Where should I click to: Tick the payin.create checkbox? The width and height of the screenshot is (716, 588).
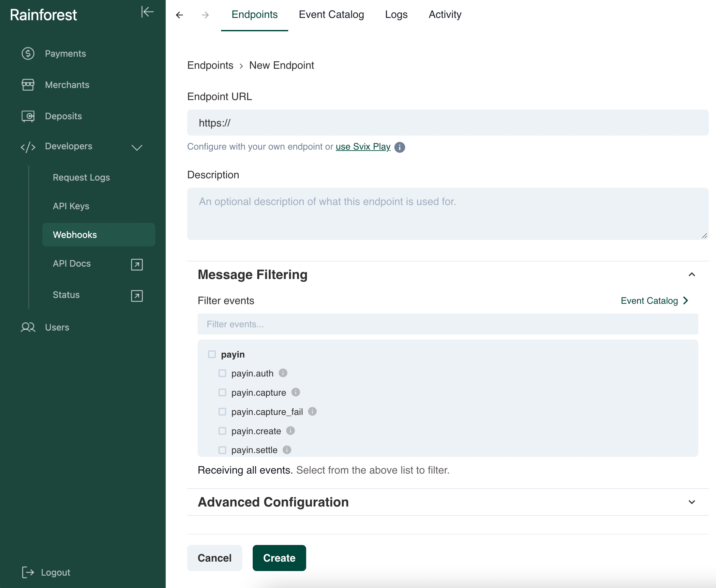tap(222, 431)
